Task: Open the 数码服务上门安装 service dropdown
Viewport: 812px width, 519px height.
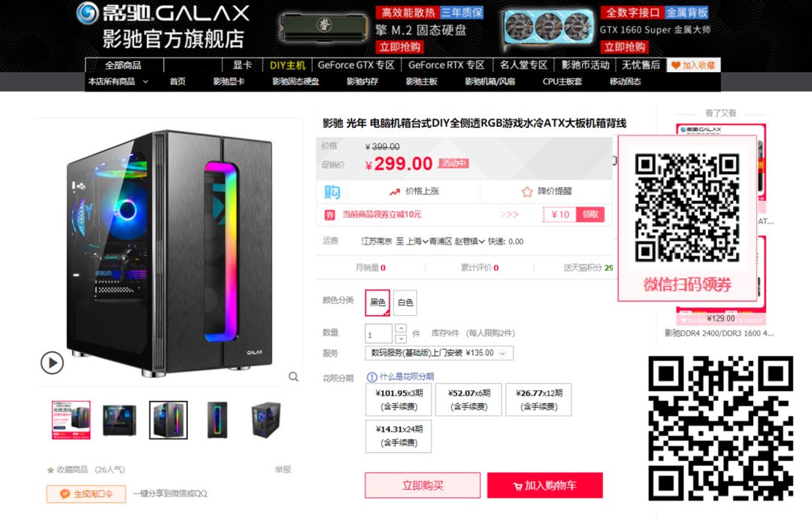Action: 439,353
